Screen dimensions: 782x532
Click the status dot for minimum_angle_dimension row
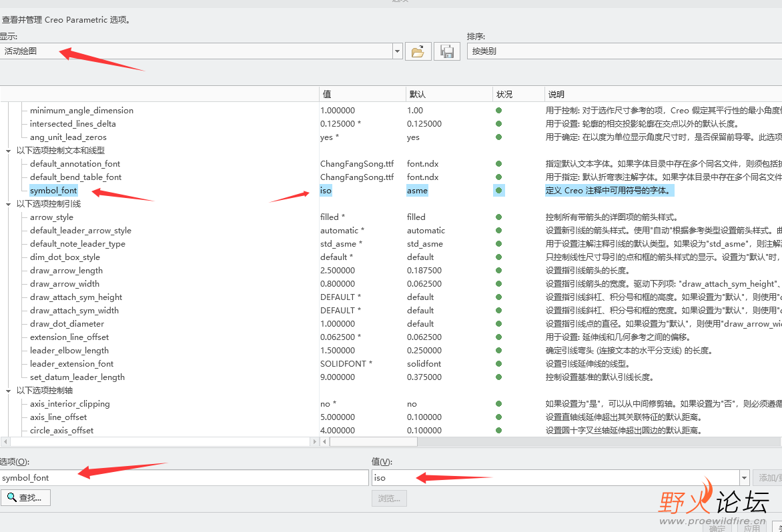(498, 111)
